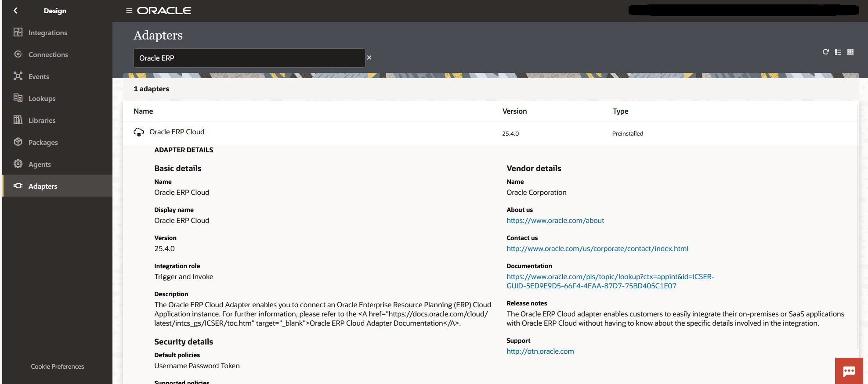Select Adapters in the left navigation
Image resolution: width=868 pixels, height=384 pixels.
pyautogui.click(x=43, y=186)
